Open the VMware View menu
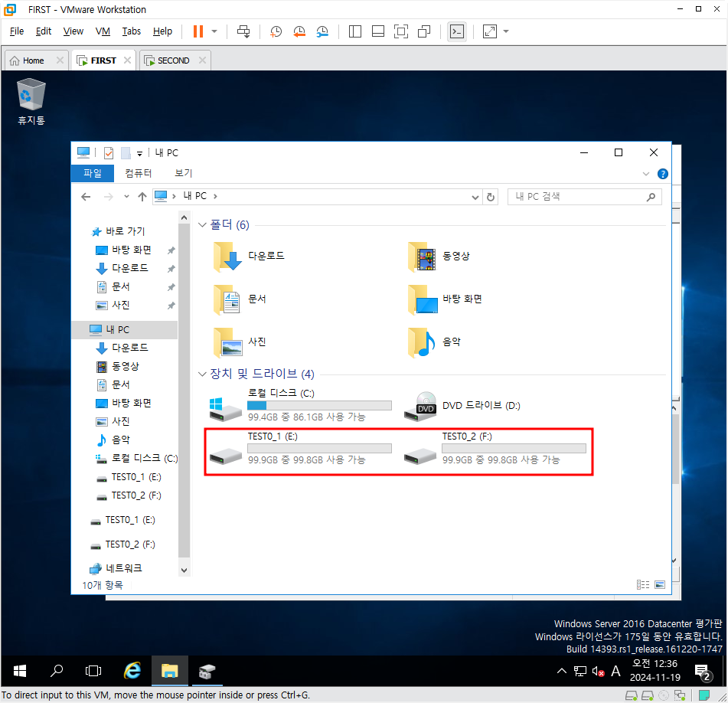 click(x=73, y=31)
